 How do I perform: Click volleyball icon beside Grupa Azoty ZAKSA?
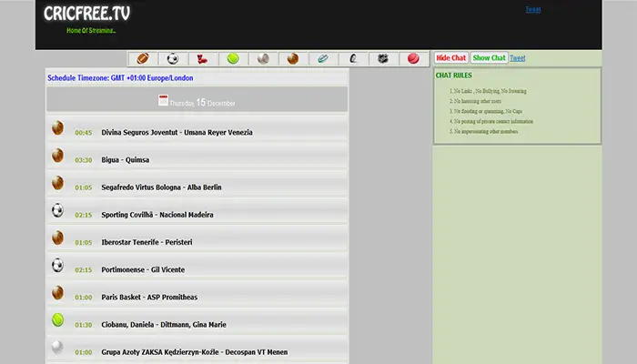[57, 348]
